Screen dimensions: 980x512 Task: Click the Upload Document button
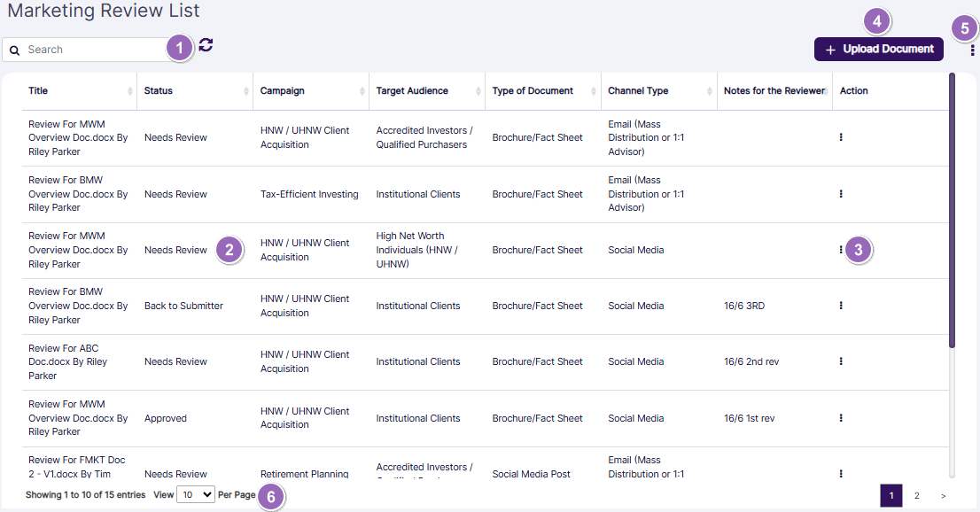(x=878, y=49)
